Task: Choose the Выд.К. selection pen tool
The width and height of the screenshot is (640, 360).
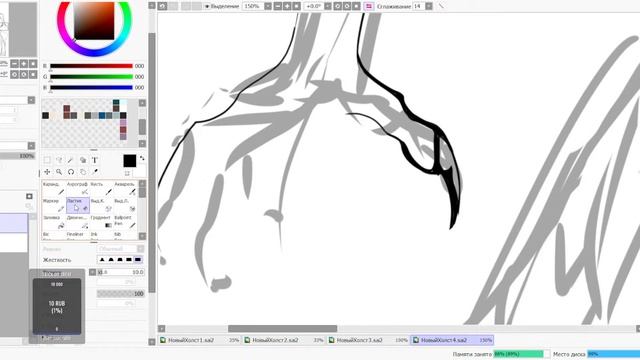Action: tap(101, 205)
